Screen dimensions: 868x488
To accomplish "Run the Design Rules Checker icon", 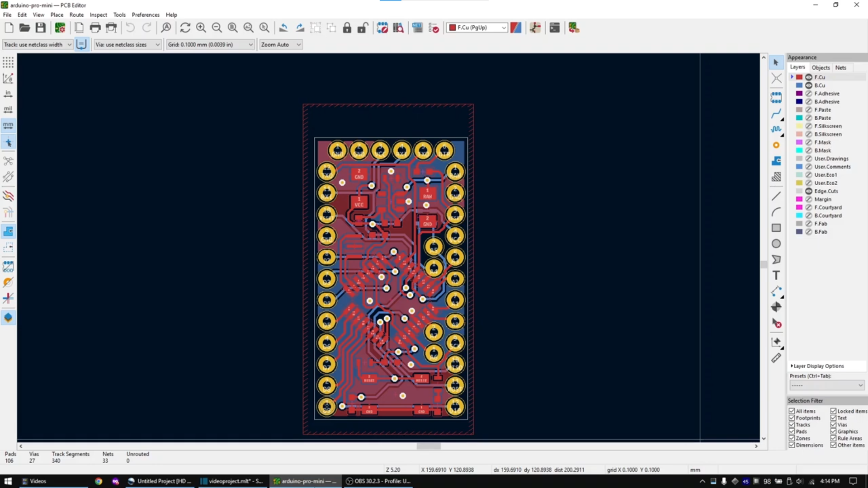I will click(x=434, y=28).
